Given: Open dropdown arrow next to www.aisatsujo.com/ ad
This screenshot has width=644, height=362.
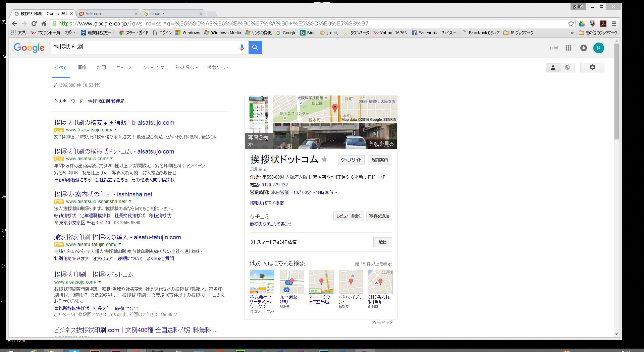Looking at the screenshot, I should (111, 158).
